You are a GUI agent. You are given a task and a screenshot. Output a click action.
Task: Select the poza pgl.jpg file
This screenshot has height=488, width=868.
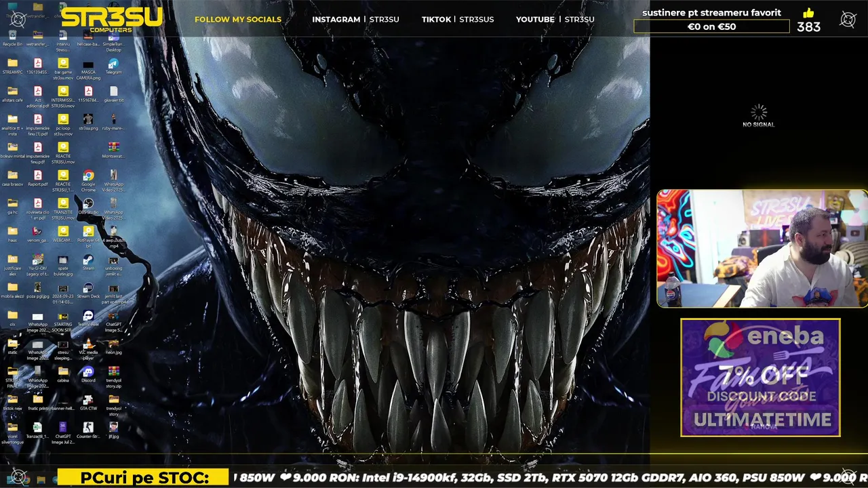tap(38, 291)
